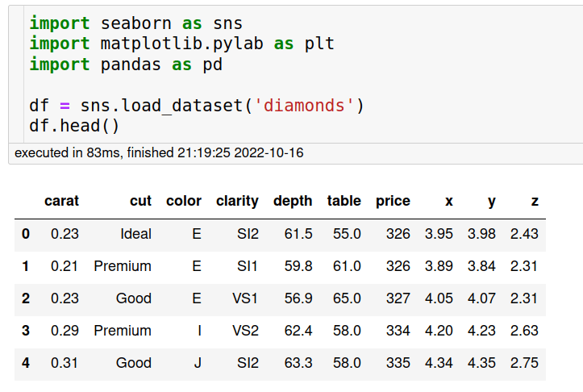Click the carat value 0.31

tap(65, 363)
